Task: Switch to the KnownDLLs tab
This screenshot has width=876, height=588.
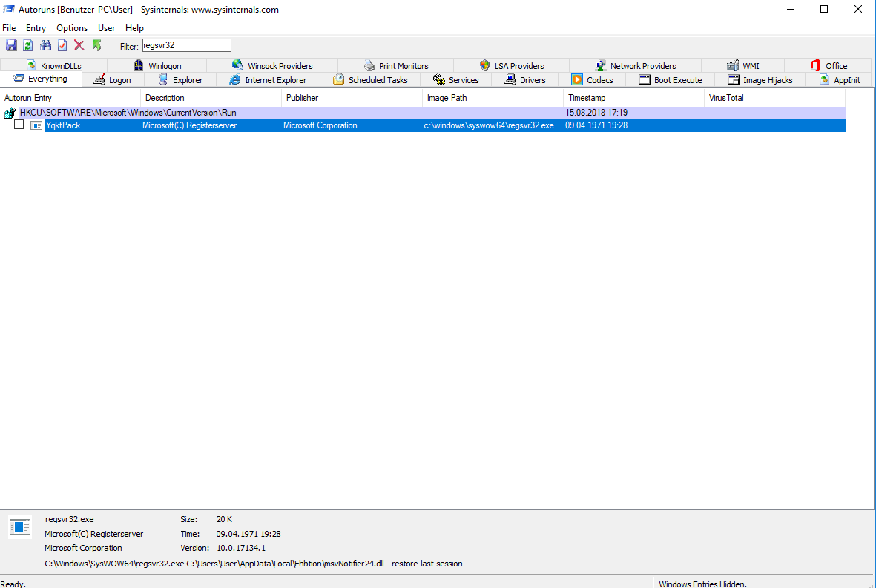Action: click(53, 65)
